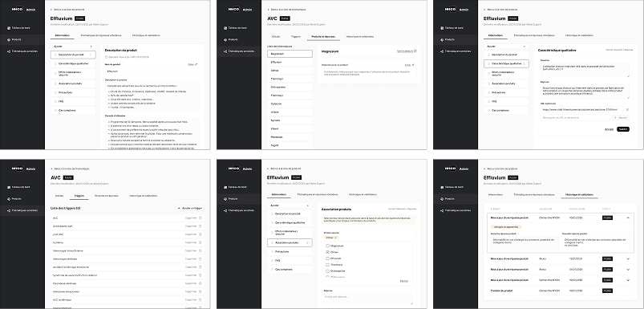Image resolution: width=644 pixels, height=309 pixels.
Task: Click trash icon for 'AVC ischémique' trigger
Action: pyautogui.click(x=200, y=299)
